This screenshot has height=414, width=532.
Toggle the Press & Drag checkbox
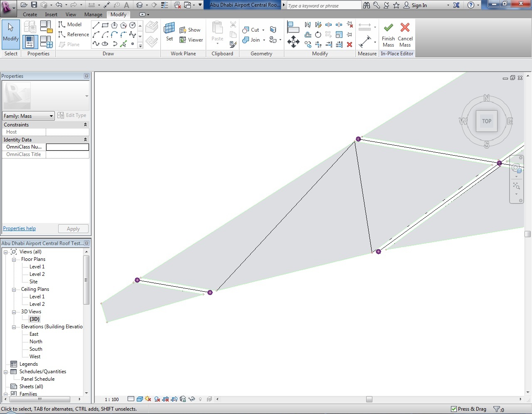tap(454, 409)
